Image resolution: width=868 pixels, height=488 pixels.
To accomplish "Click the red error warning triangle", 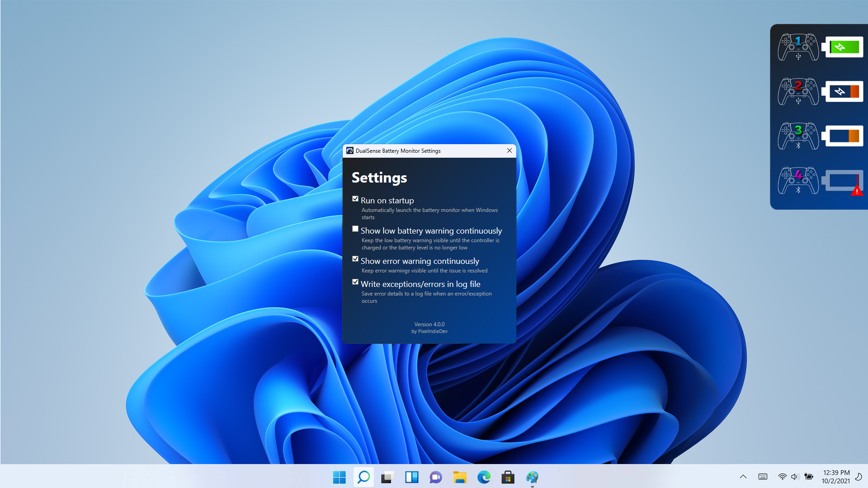I will coord(856,192).
